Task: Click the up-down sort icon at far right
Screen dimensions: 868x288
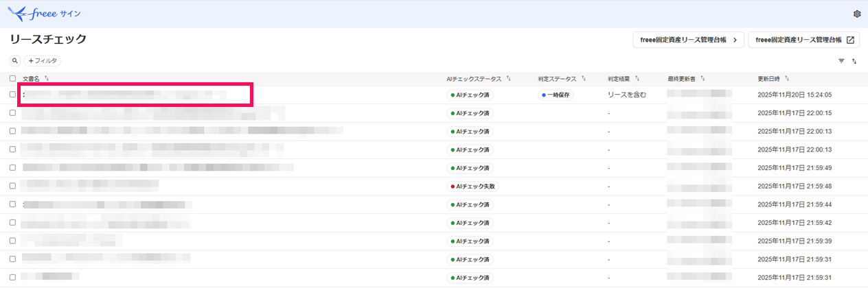Action: click(854, 61)
